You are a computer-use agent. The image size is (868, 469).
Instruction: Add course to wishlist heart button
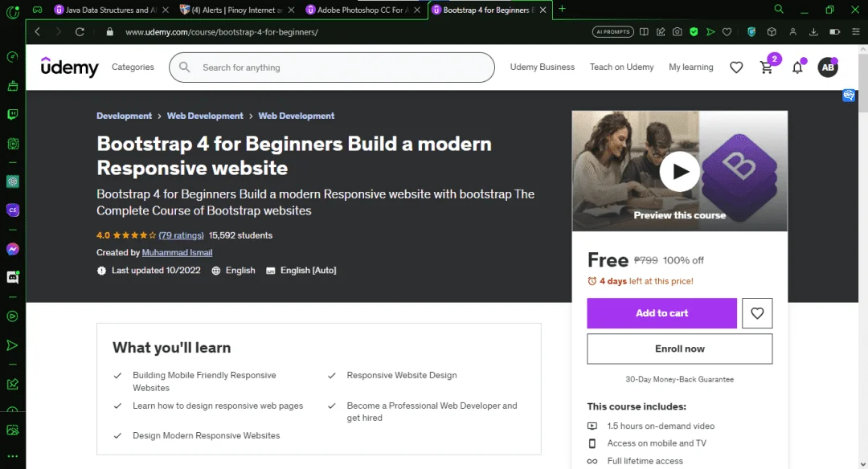click(x=757, y=313)
